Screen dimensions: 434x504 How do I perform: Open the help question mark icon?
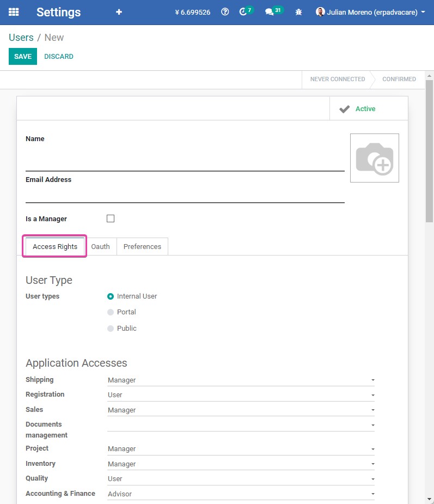[x=225, y=12]
